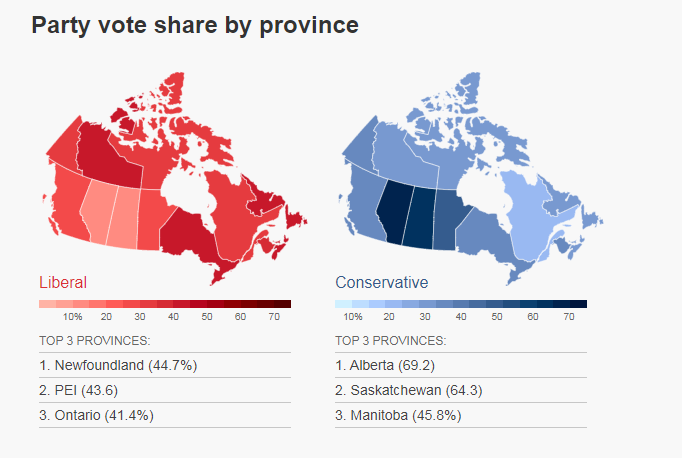Click the red Liberal party label

[x=62, y=283]
